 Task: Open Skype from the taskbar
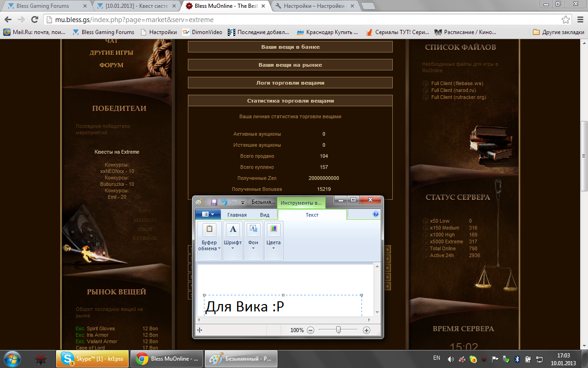click(x=92, y=359)
